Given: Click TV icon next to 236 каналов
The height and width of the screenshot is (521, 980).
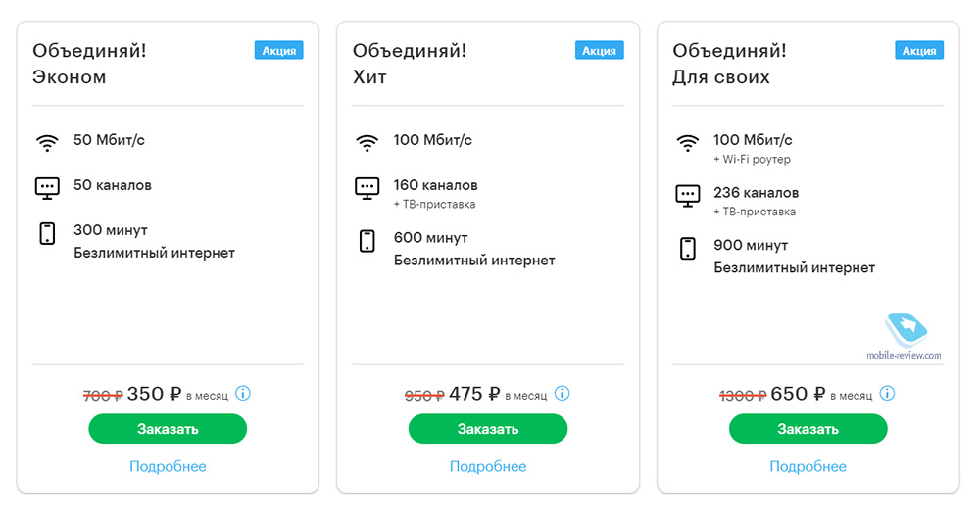Looking at the screenshot, I should [x=687, y=195].
